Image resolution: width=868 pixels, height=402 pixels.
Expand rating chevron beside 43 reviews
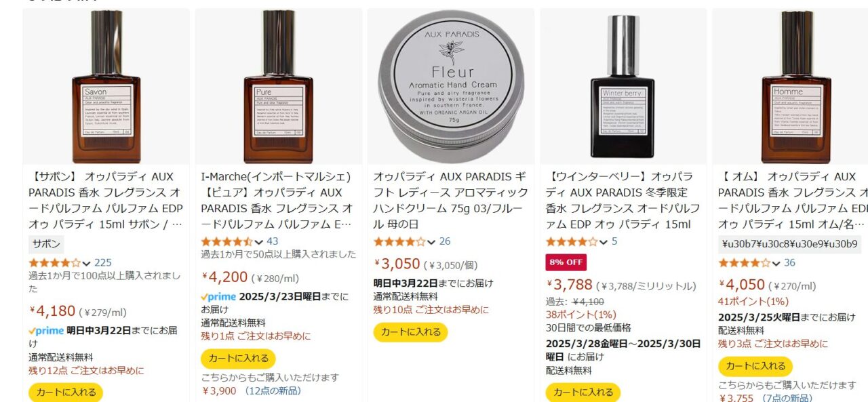click(258, 242)
